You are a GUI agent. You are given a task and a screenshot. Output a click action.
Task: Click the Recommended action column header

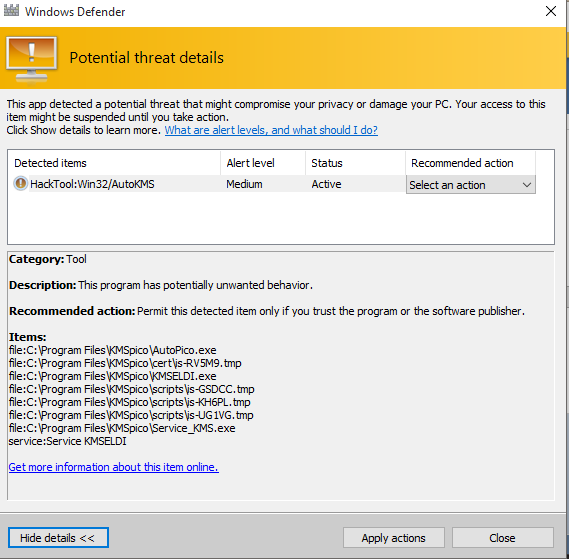tap(470, 163)
